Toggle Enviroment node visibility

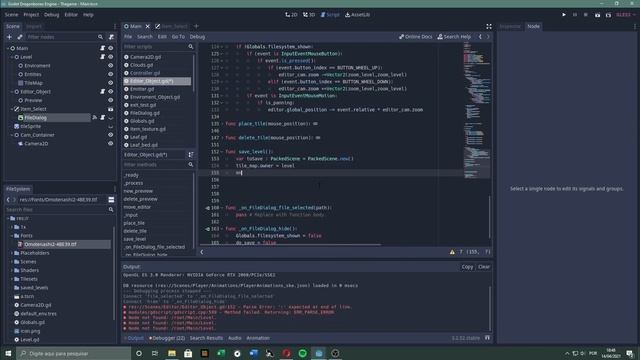tap(110, 65)
